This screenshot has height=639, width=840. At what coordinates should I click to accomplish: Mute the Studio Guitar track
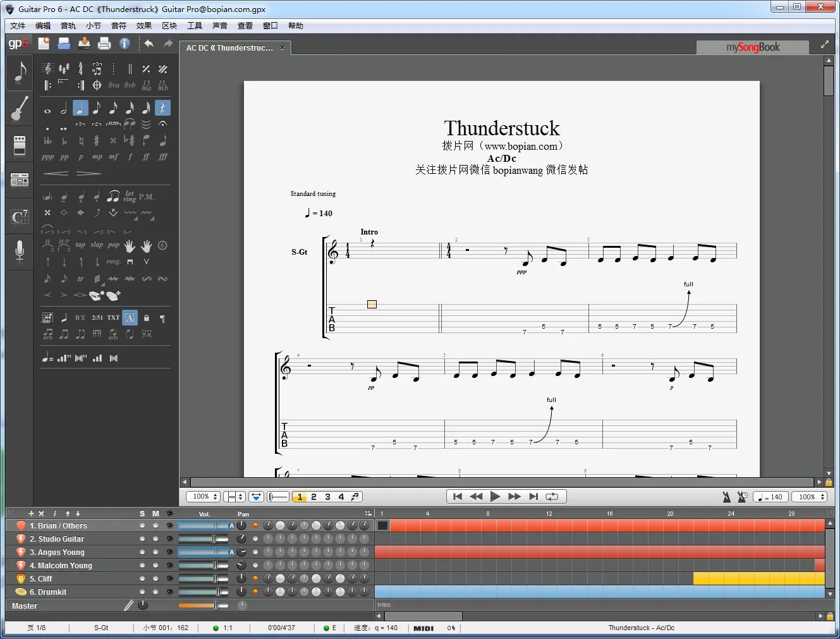pos(155,539)
